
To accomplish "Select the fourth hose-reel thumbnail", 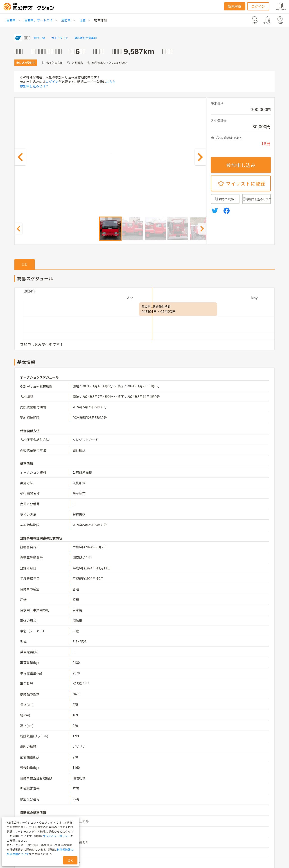I will pos(178,229).
